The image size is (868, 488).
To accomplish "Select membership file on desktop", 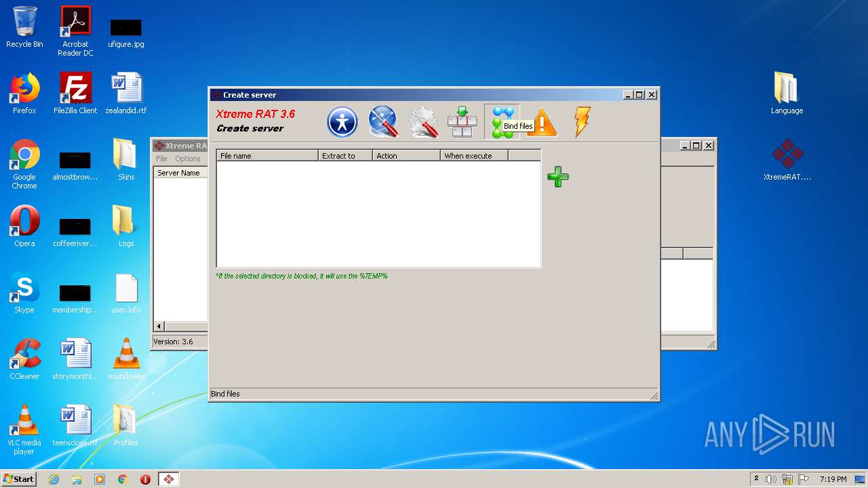I will [75, 300].
